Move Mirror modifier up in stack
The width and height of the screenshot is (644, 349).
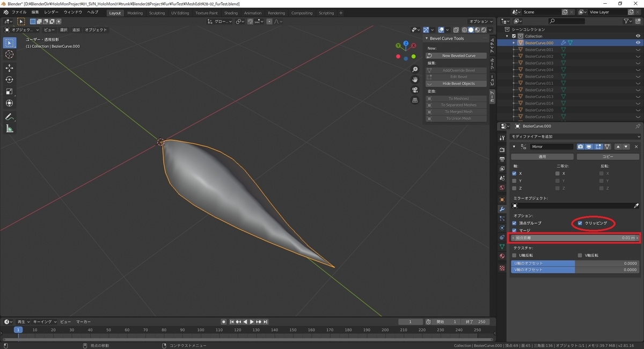click(618, 147)
